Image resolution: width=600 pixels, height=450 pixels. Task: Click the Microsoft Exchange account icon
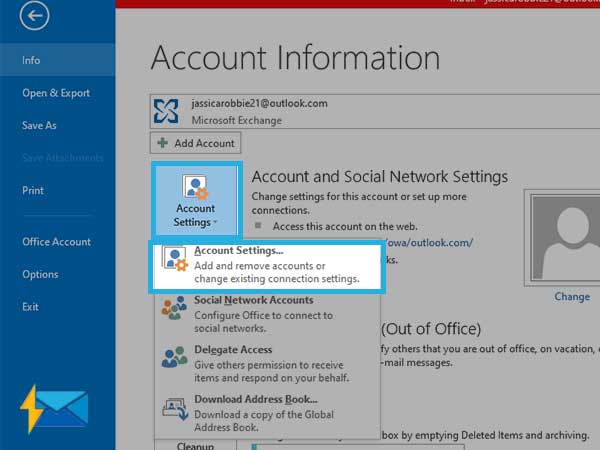(166, 111)
